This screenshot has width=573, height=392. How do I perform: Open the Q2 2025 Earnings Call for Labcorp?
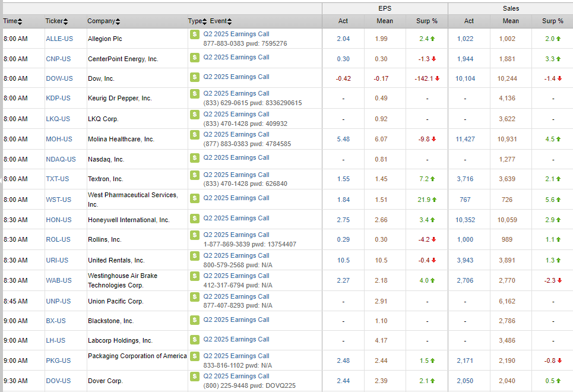[236, 339]
